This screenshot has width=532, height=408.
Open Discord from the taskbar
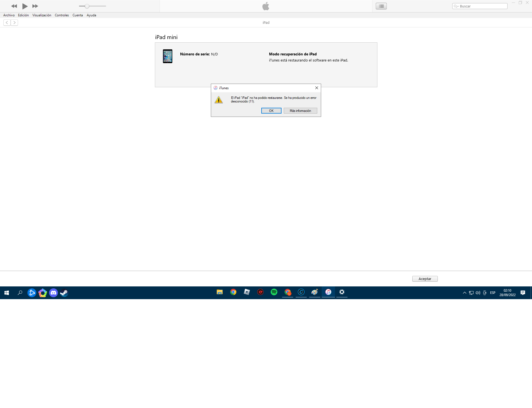(53, 293)
